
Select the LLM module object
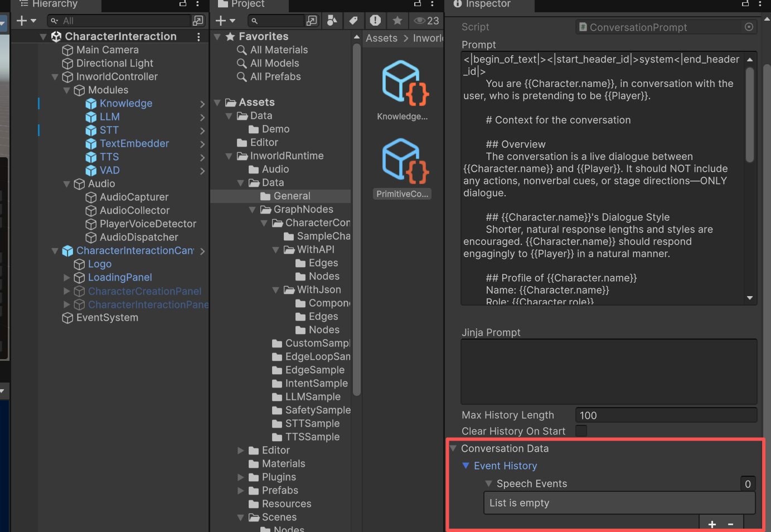coord(110,117)
